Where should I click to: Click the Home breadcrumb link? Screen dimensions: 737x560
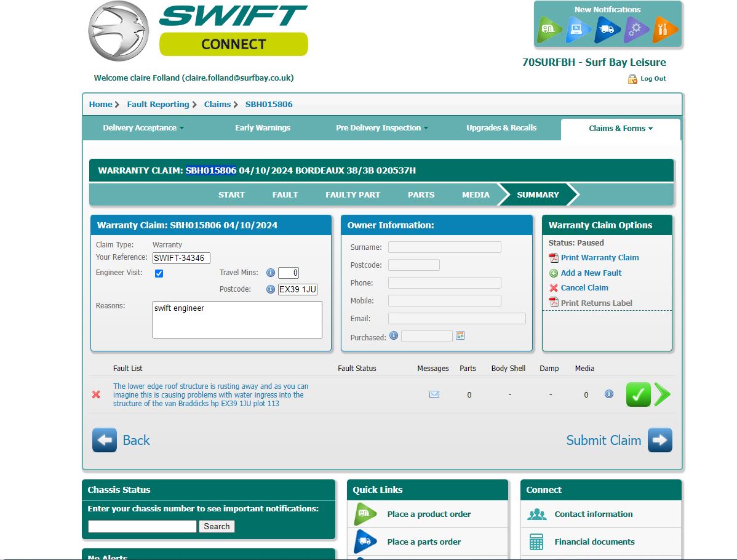tap(101, 105)
